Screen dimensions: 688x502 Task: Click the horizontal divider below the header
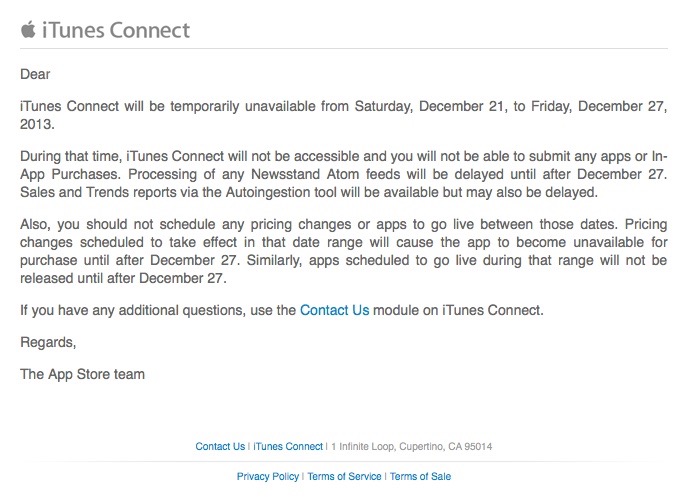point(344,48)
